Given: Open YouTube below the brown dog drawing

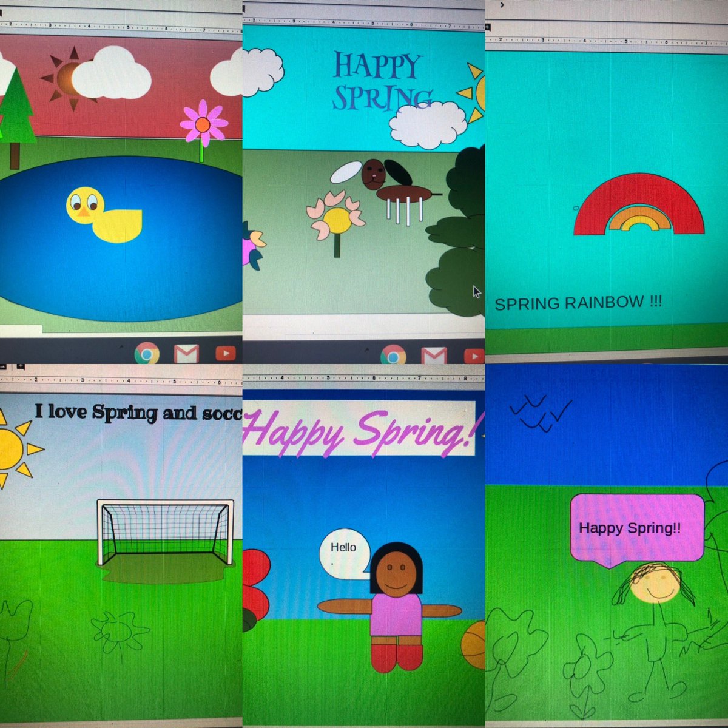Looking at the screenshot, I should [474, 356].
